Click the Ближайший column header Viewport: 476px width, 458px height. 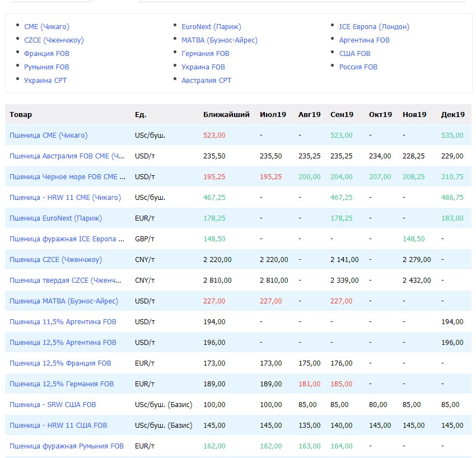coord(226,114)
